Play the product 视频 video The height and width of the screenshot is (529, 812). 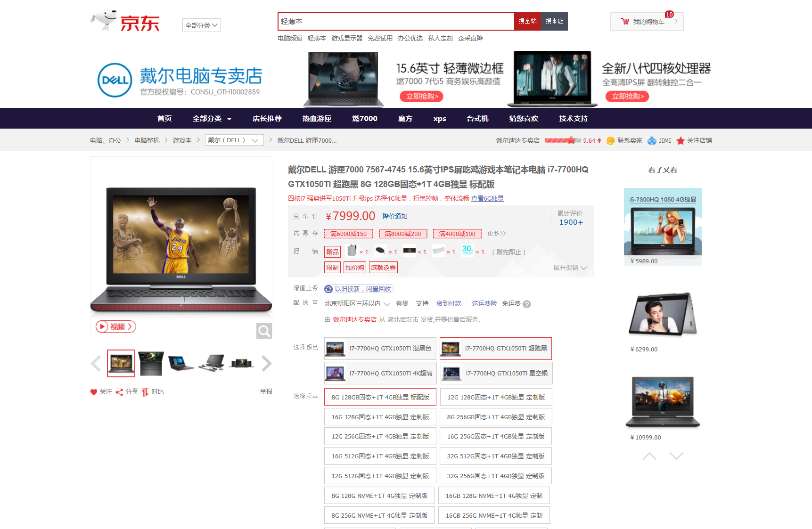115,326
